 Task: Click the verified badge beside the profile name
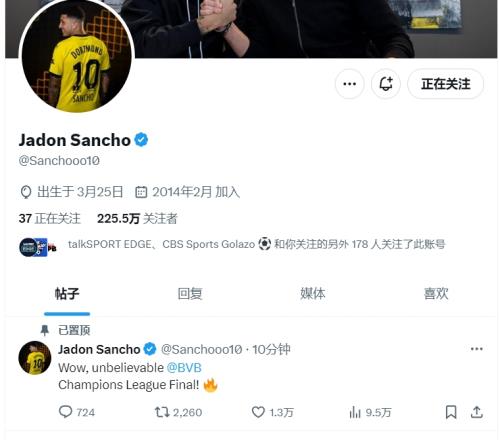141,140
